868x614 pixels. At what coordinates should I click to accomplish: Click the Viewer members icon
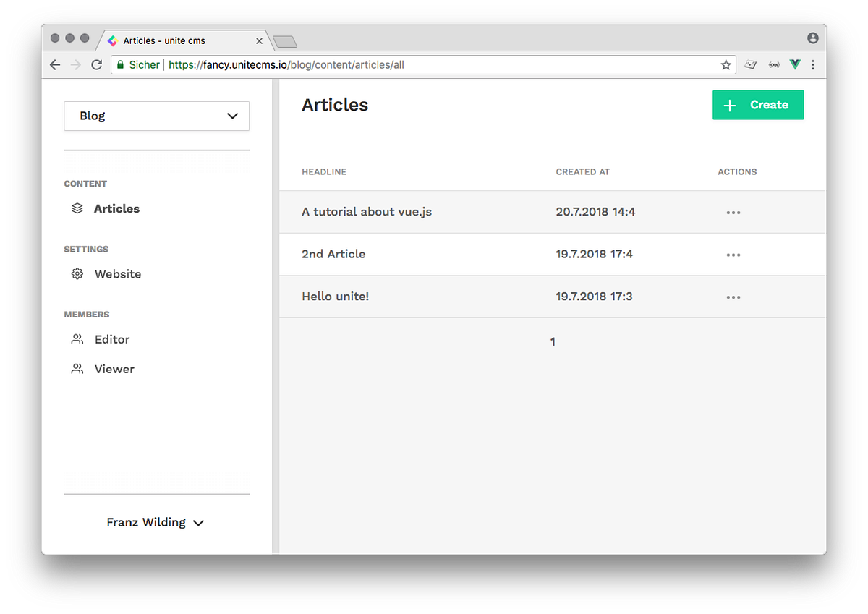pos(77,369)
